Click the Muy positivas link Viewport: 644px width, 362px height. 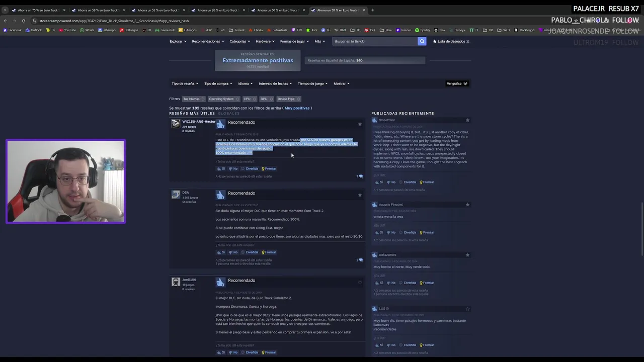[297, 108]
